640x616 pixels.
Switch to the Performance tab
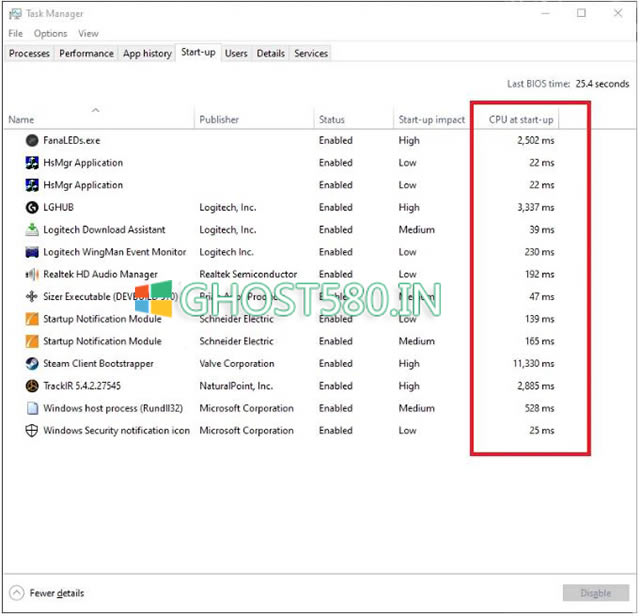(x=86, y=53)
